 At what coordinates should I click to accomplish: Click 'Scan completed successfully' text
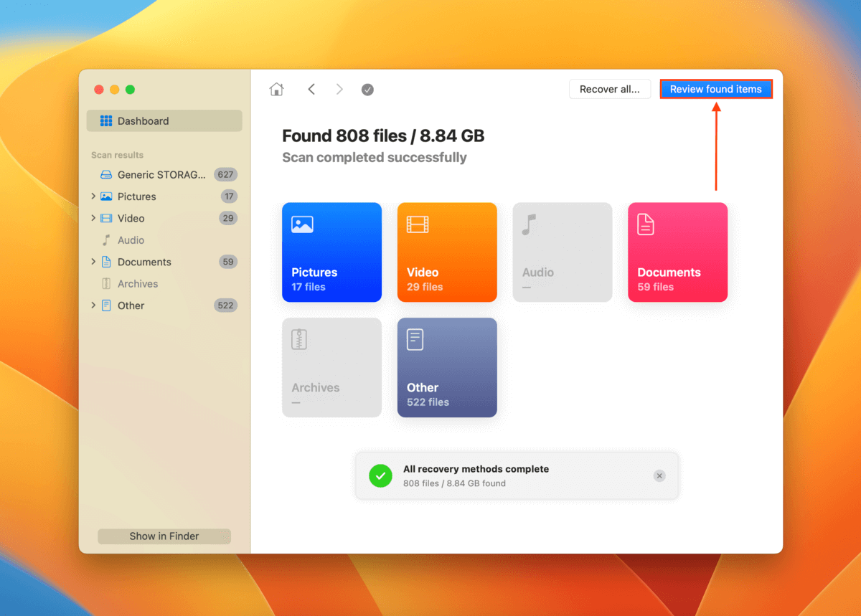pos(375,158)
